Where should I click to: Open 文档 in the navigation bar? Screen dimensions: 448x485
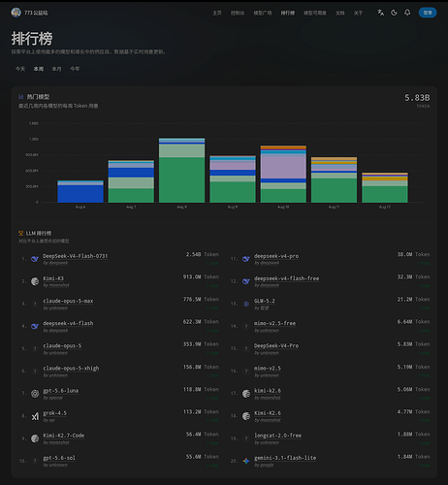click(339, 13)
